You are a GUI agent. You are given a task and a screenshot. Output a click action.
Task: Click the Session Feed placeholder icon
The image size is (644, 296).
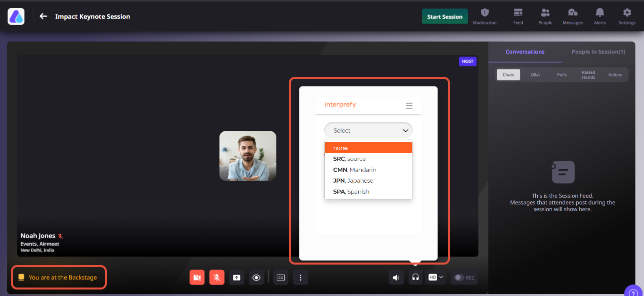(563, 172)
